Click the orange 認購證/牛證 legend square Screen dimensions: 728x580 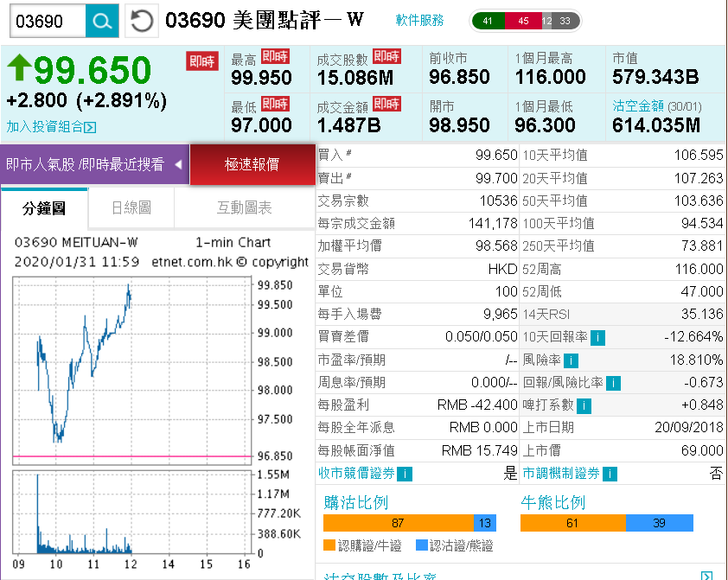tap(329, 545)
